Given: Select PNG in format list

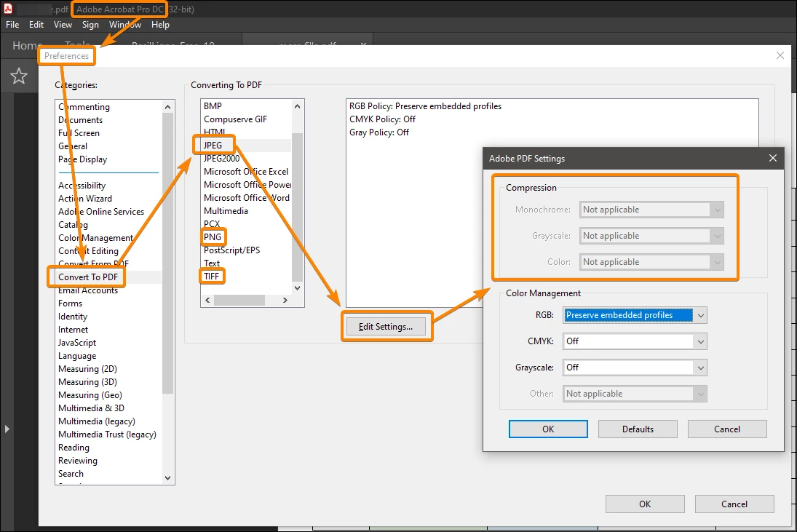Looking at the screenshot, I should 213,237.
